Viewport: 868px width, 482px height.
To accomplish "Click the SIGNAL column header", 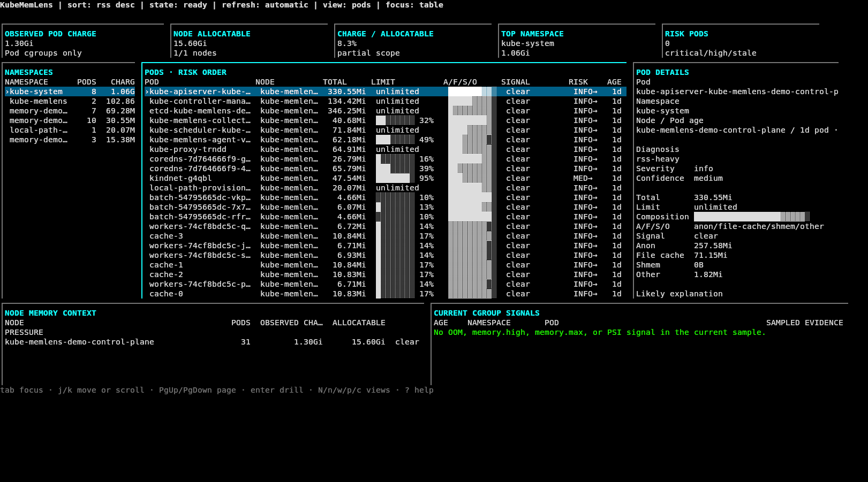I will [515, 82].
